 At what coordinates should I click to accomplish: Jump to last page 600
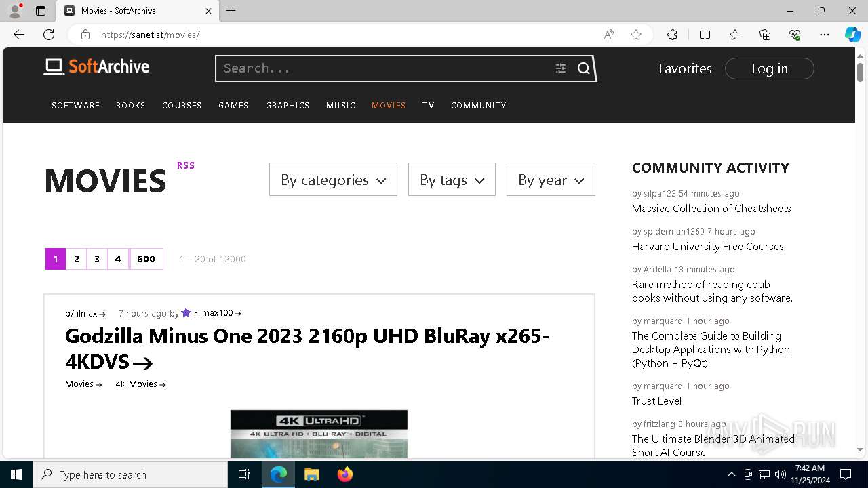(146, 259)
